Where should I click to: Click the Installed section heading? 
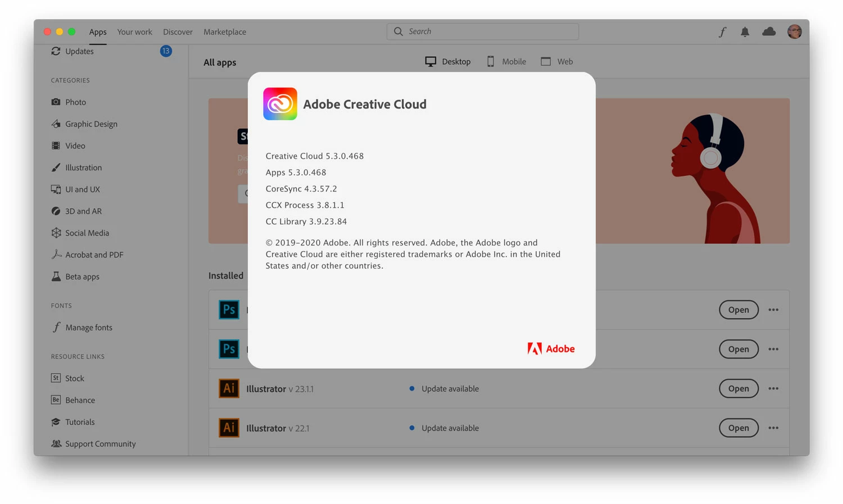pos(226,275)
